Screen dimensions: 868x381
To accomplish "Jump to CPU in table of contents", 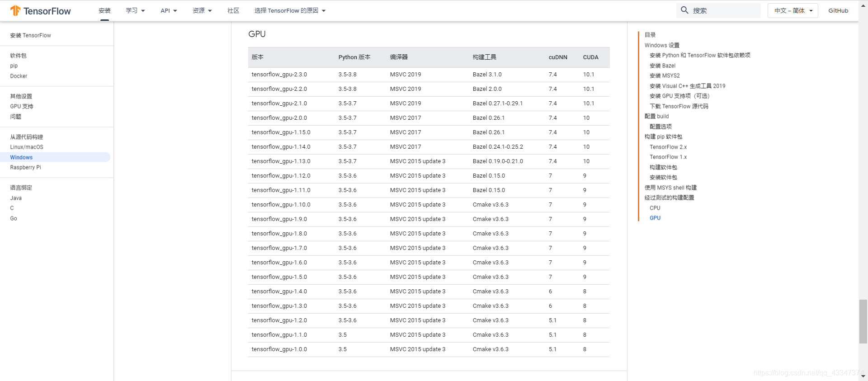I will 655,208.
